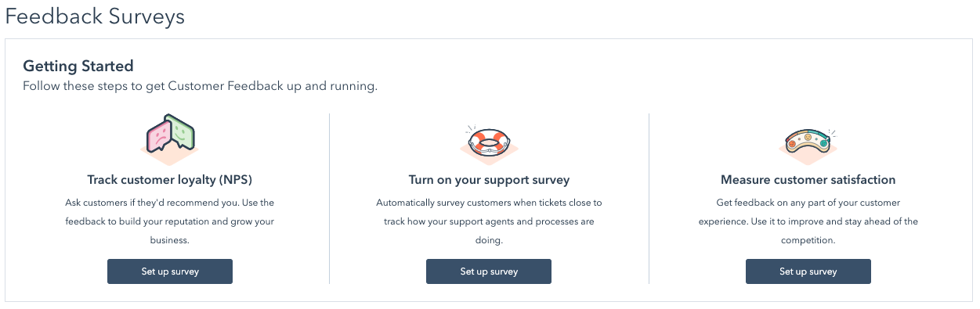Set up the support survey
This screenshot has height=309, width=980.
pos(489,271)
